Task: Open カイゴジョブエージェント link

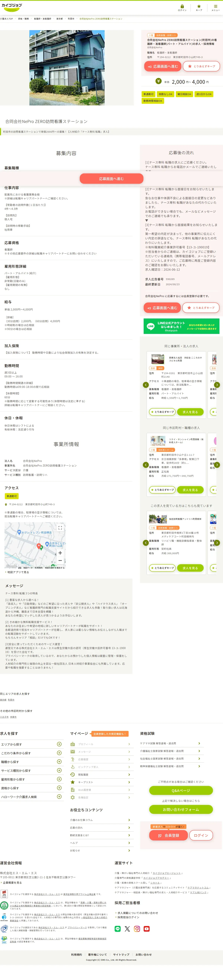Action: tap(167, 873)
